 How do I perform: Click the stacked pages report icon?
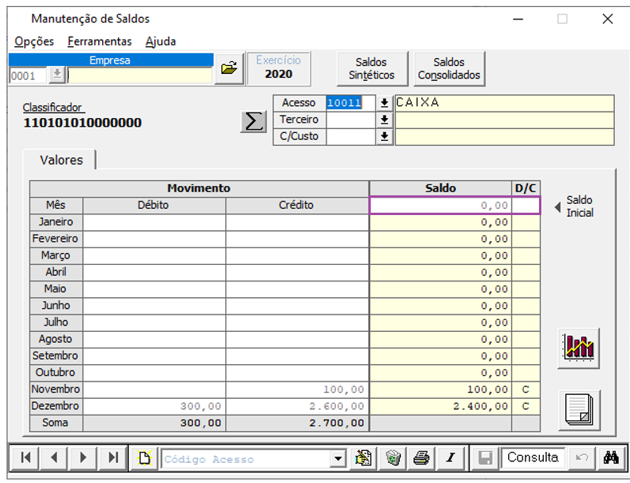(579, 408)
